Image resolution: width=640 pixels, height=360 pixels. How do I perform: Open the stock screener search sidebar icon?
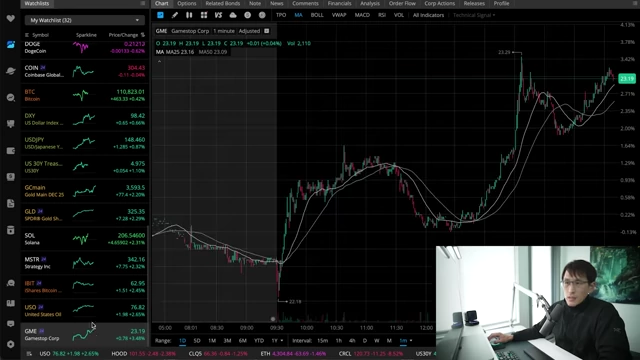(x=11, y=98)
